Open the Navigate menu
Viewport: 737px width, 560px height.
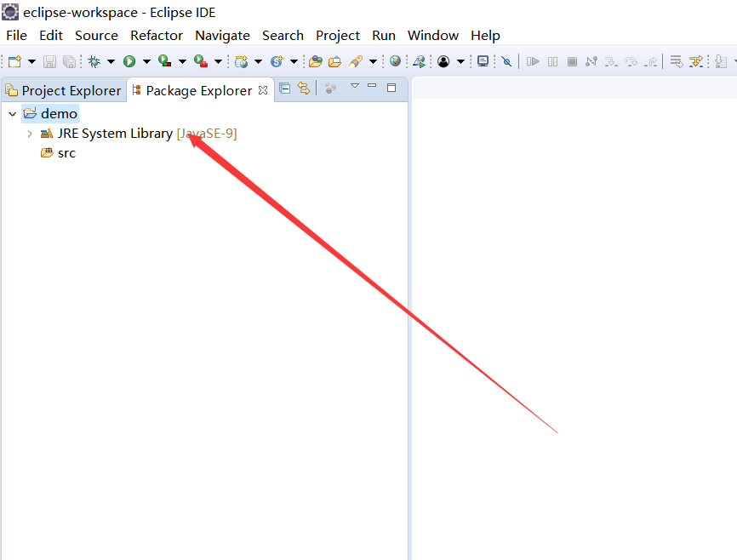point(222,35)
